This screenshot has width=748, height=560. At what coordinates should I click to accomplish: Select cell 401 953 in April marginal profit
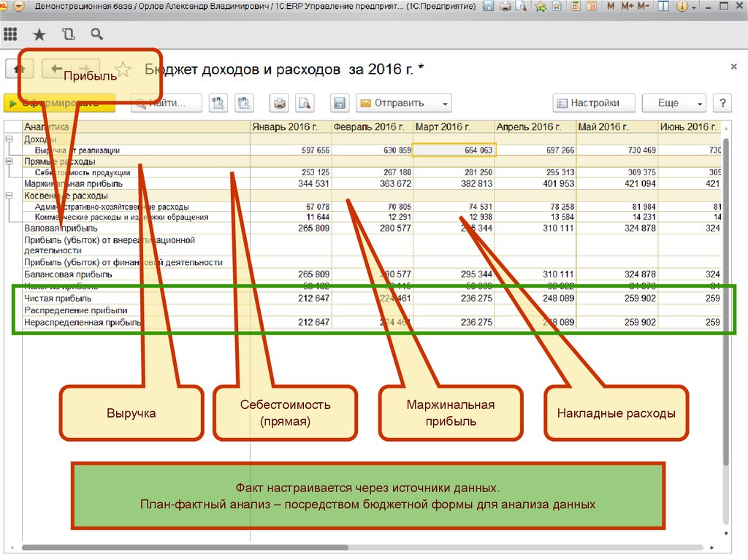click(x=535, y=184)
